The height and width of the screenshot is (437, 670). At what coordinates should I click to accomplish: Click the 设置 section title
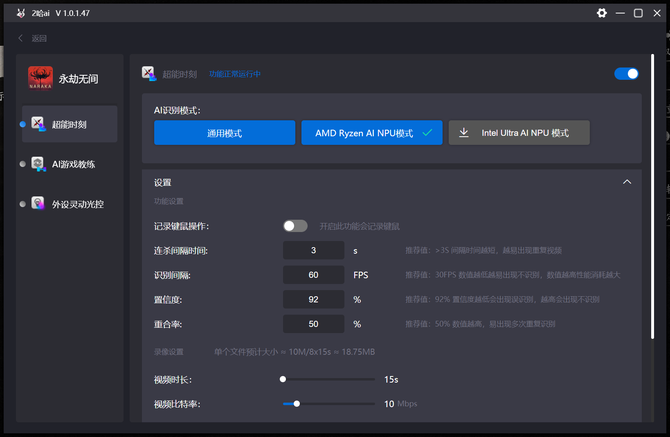tap(162, 182)
